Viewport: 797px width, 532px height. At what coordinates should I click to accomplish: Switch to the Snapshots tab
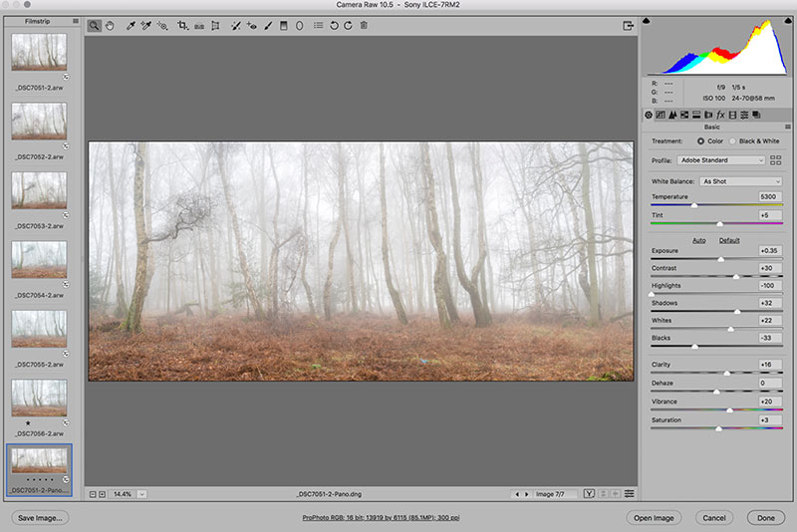pos(756,115)
